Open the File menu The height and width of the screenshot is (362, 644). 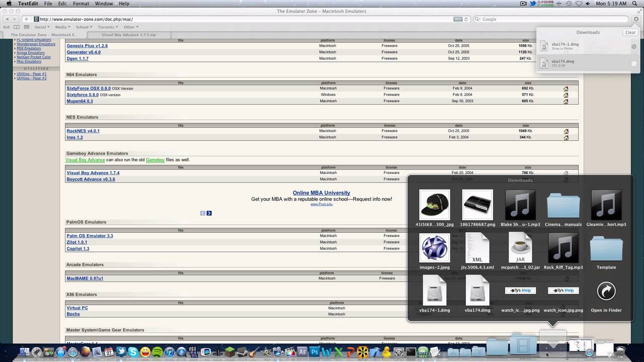pyautogui.click(x=48, y=4)
